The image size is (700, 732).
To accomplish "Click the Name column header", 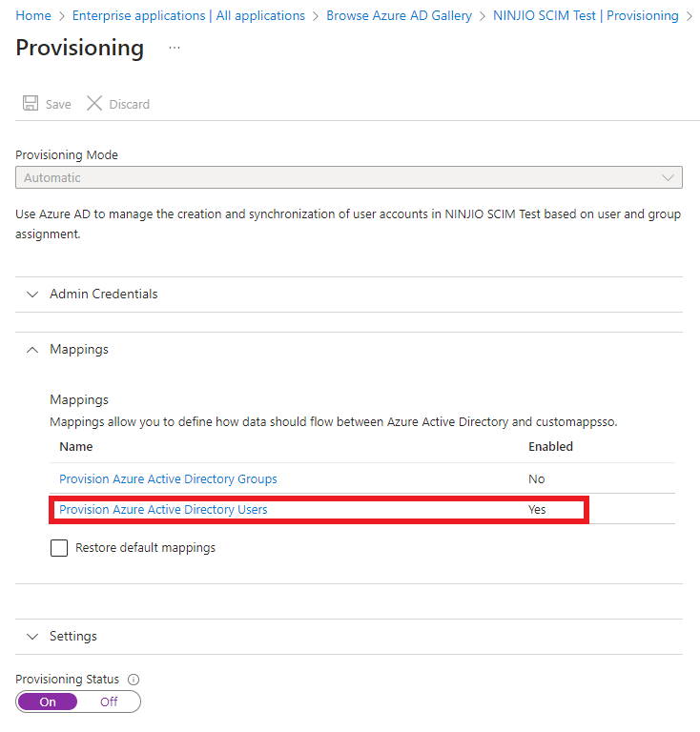I will coord(76,446).
